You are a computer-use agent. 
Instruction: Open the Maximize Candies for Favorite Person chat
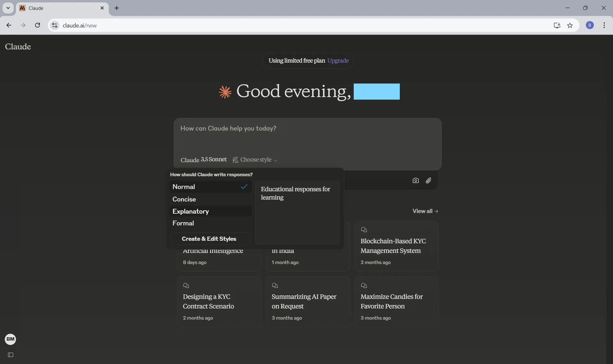pos(396,302)
